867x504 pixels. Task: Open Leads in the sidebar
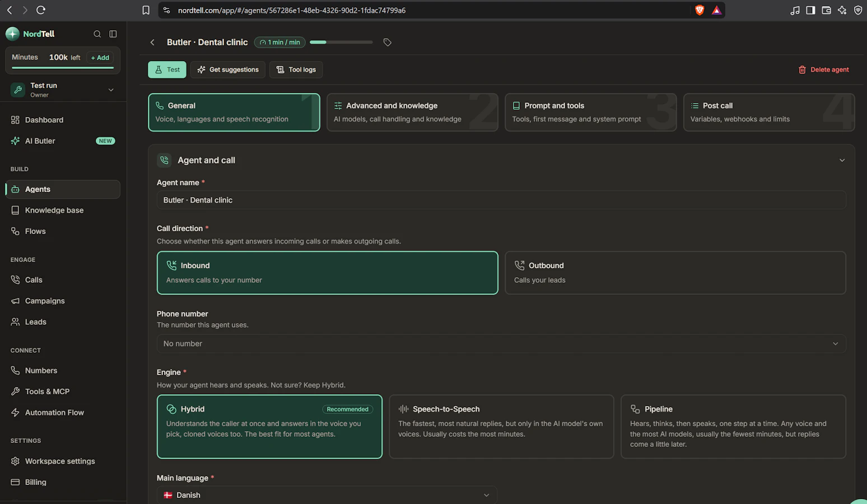(63, 322)
